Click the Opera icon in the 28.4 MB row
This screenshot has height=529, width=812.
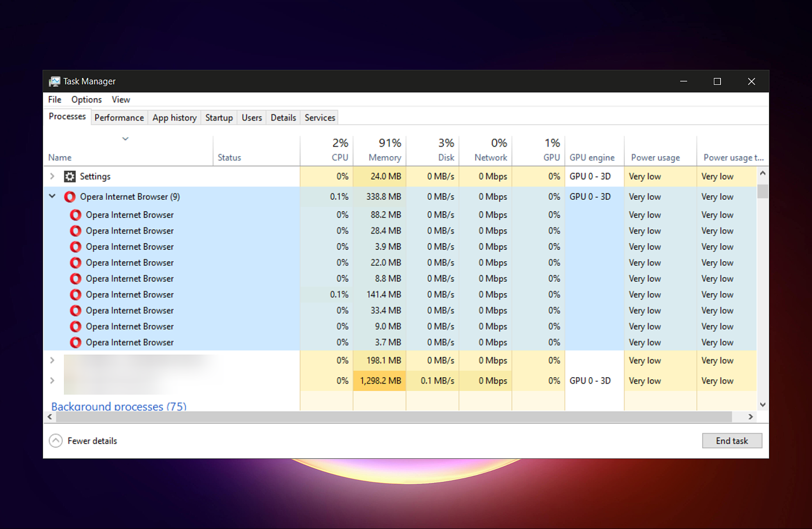pyautogui.click(x=75, y=231)
